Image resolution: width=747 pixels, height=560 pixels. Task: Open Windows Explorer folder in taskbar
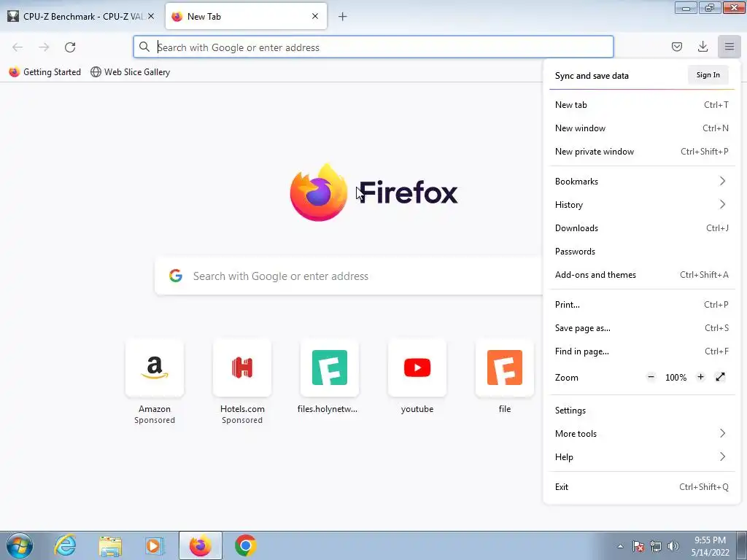point(110,545)
